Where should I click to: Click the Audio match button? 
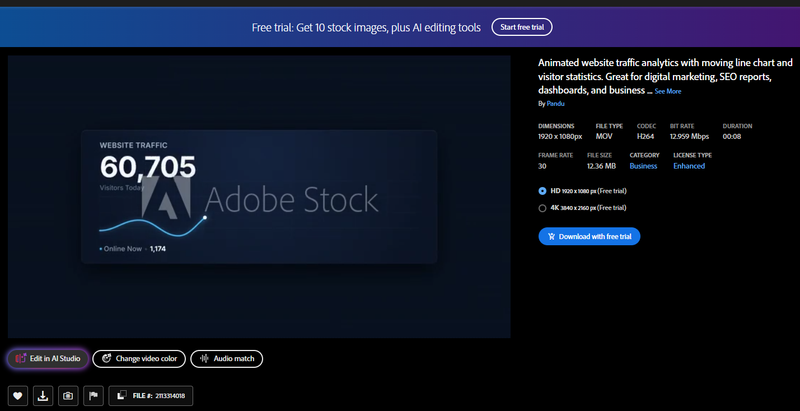(x=227, y=358)
